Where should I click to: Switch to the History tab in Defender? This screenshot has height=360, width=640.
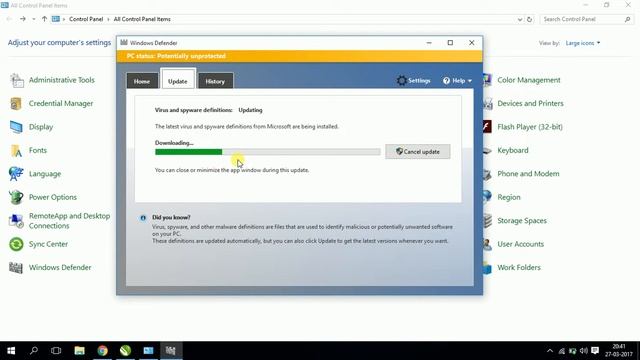coord(215,81)
